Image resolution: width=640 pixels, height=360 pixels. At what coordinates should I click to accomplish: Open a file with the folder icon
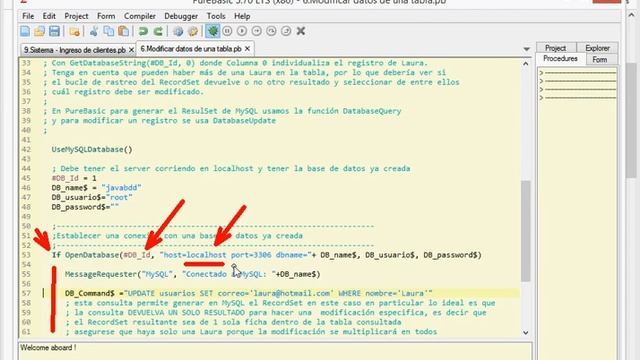[40, 31]
